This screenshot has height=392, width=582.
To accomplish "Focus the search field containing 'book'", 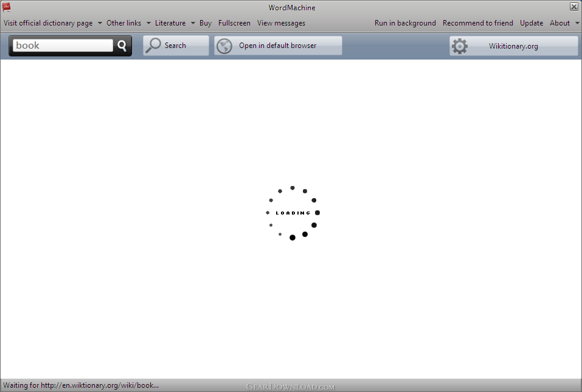I will click(x=63, y=45).
